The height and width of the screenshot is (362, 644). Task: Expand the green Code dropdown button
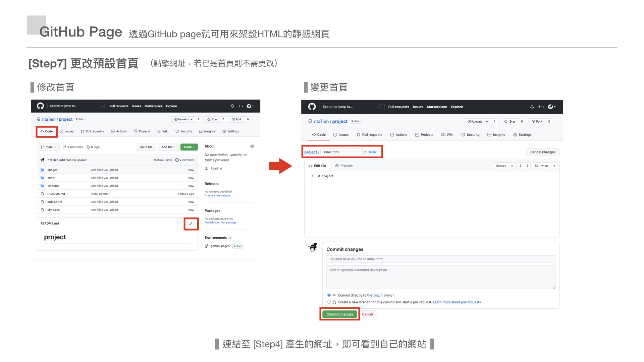pyautogui.click(x=189, y=147)
